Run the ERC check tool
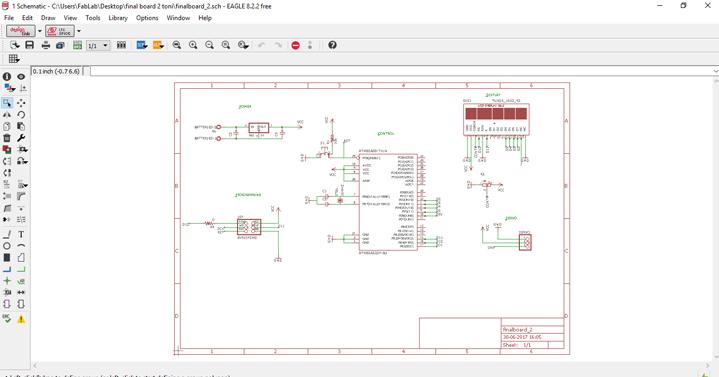 click(7, 319)
